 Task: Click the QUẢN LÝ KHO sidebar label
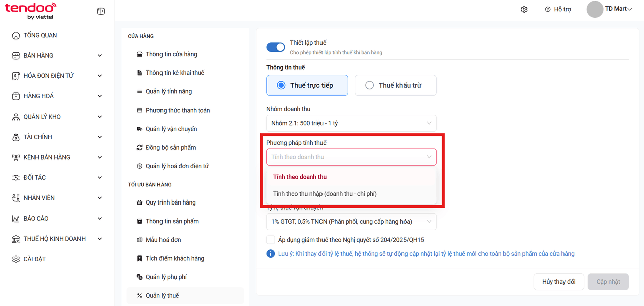(42, 117)
